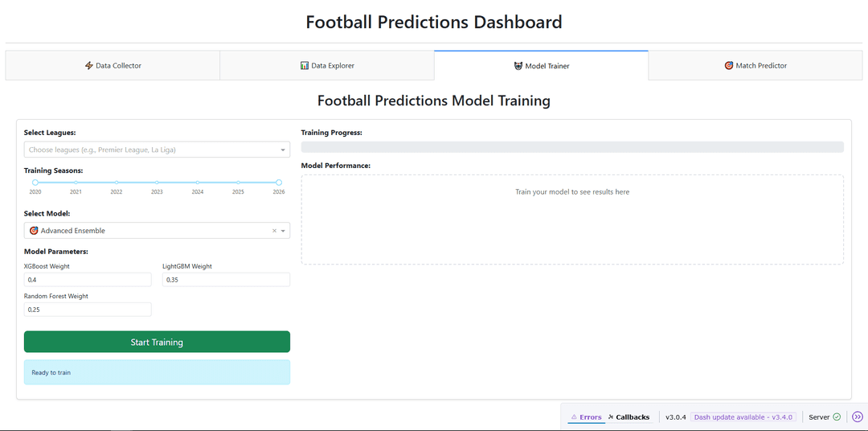Switch to the Model Trainer tab

(x=541, y=66)
